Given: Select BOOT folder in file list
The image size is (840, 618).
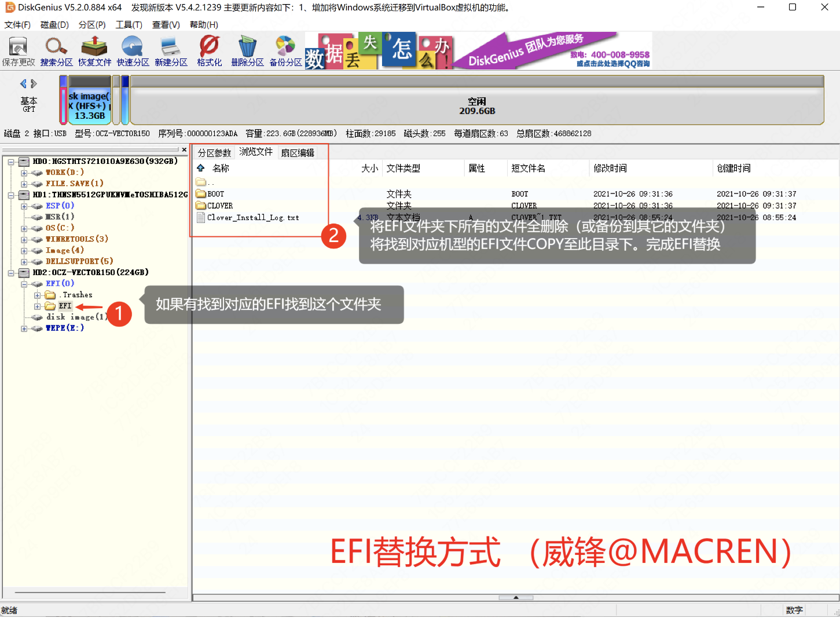Looking at the screenshot, I should [x=215, y=194].
